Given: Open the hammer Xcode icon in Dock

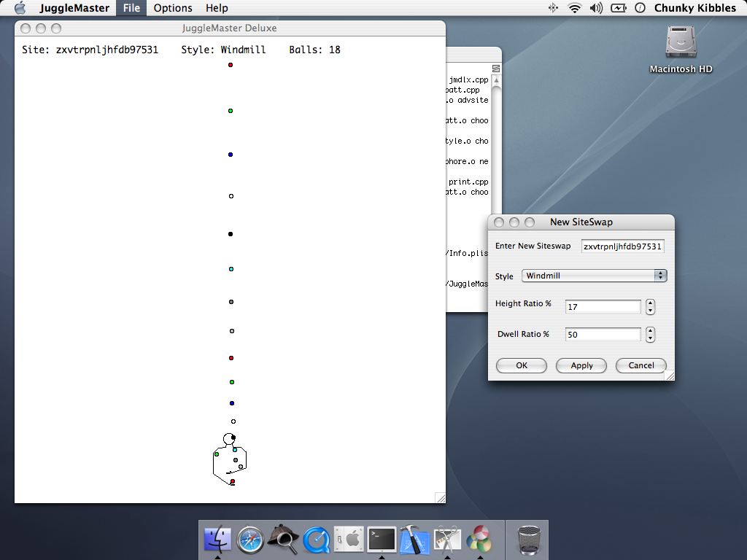Looking at the screenshot, I should pyautogui.click(x=414, y=540).
